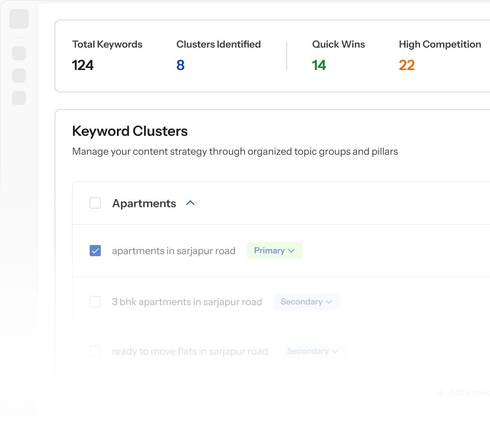
Task: Click the top sidebar logo placeholder
Action: click(19, 19)
